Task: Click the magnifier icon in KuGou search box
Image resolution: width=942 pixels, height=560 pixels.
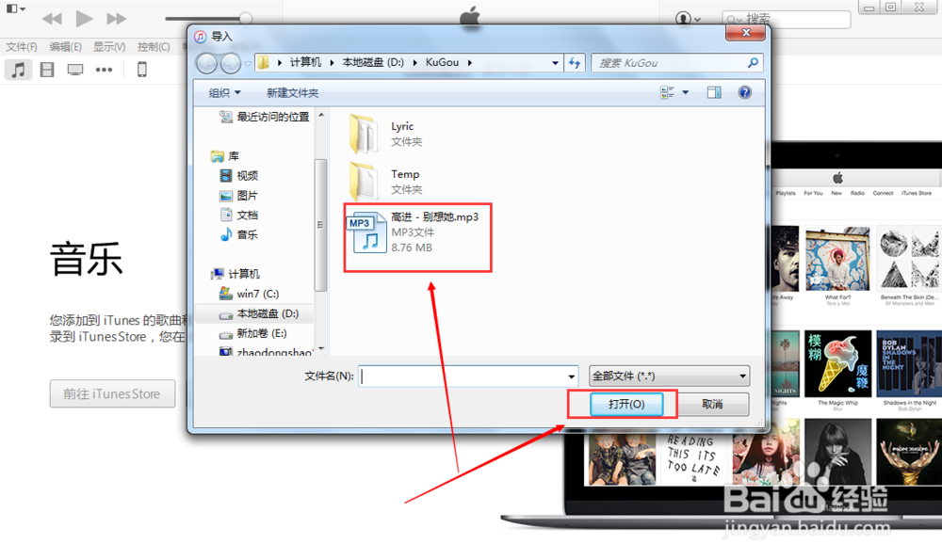Action: [752, 62]
